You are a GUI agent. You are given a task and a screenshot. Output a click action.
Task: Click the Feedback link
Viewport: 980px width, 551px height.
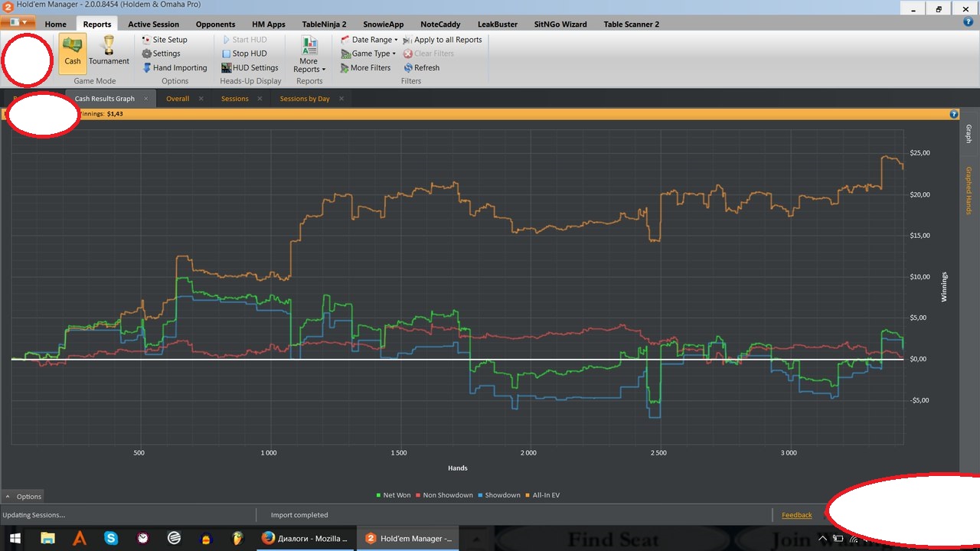797,515
